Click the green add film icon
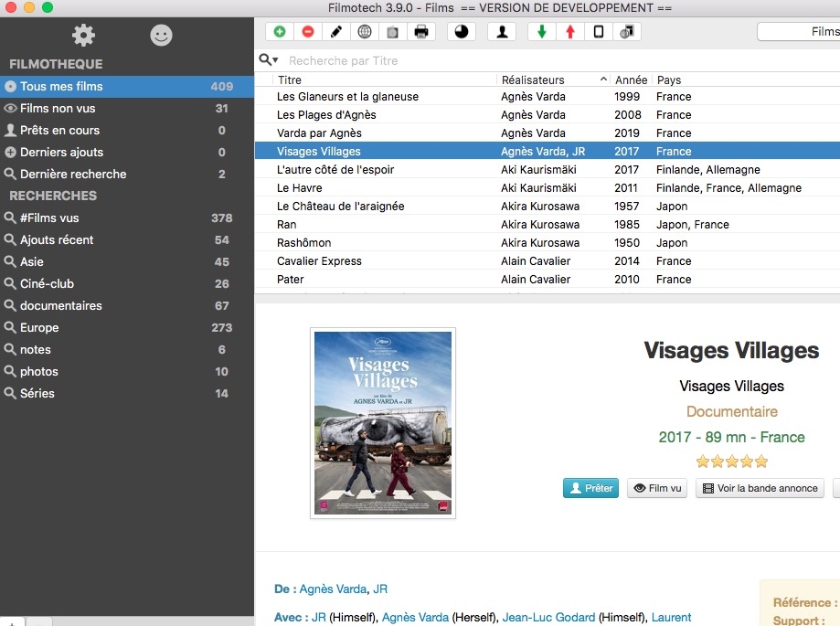Viewport: 840px width, 626px height. pos(279,32)
